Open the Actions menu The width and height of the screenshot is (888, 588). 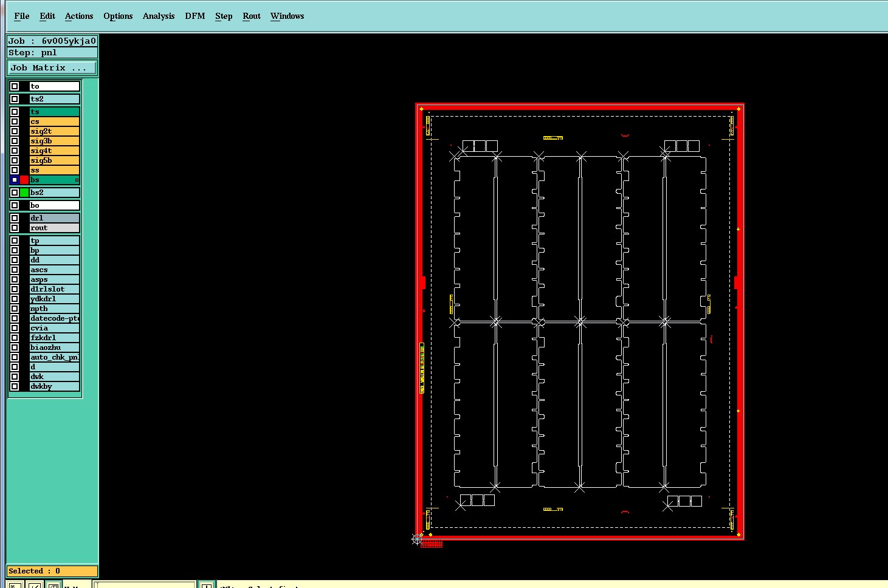(x=79, y=16)
